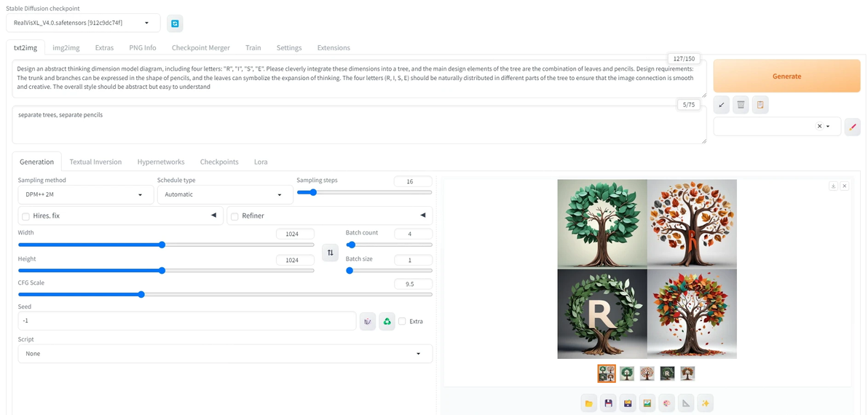Open the Schedule type dropdown

click(x=225, y=195)
